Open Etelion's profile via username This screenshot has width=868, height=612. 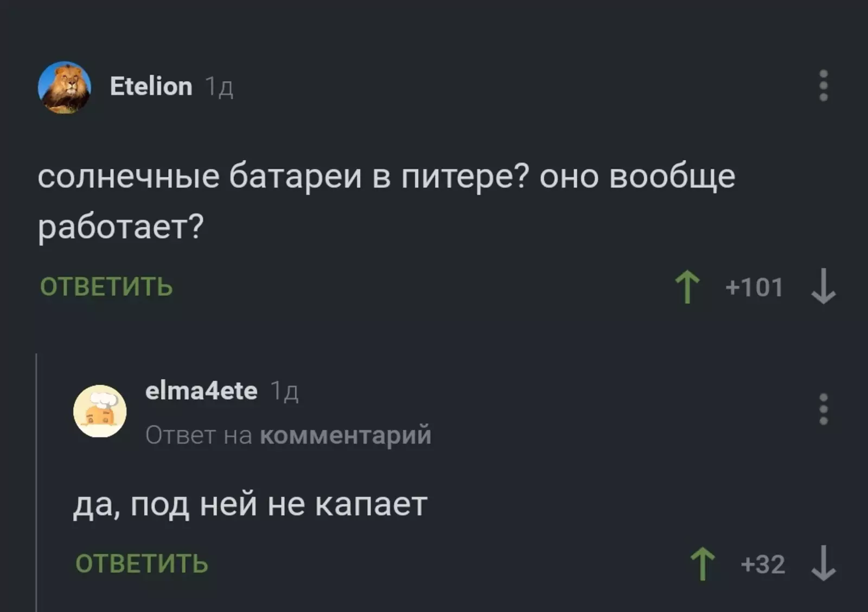(x=151, y=86)
